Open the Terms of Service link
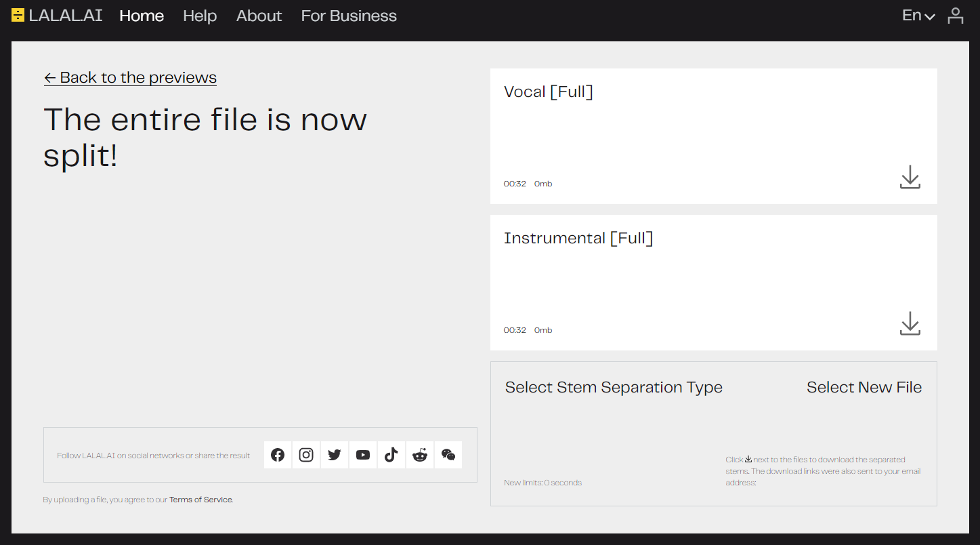This screenshot has height=545, width=980. pos(200,500)
